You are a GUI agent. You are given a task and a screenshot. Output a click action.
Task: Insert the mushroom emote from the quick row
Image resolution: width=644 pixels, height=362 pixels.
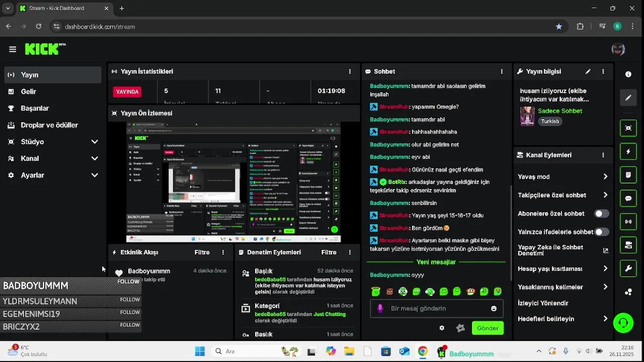(x=470, y=291)
